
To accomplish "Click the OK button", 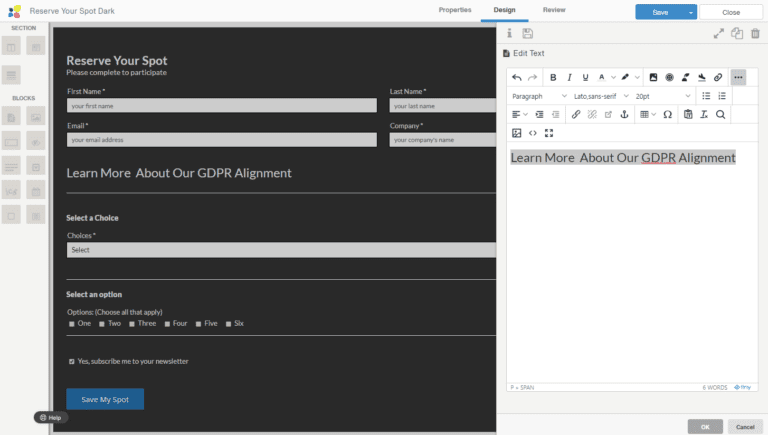I will 705,426.
